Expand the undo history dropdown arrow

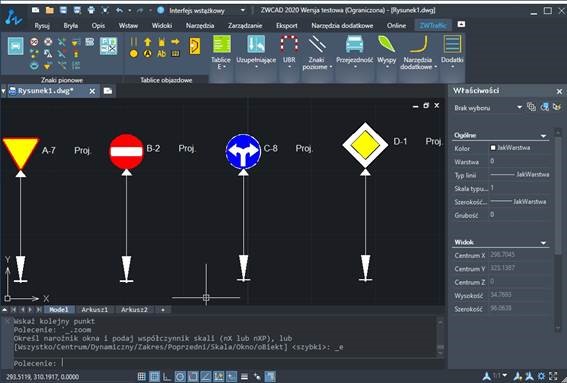pos(129,10)
